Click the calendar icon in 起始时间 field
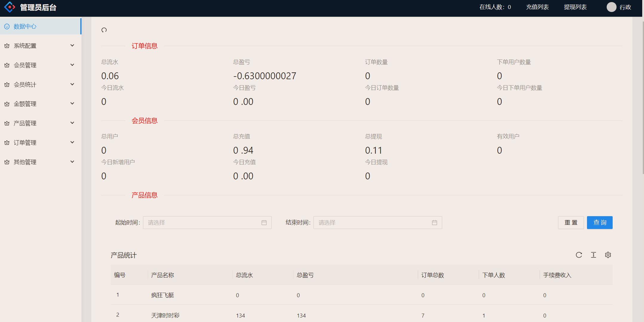 [264, 223]
